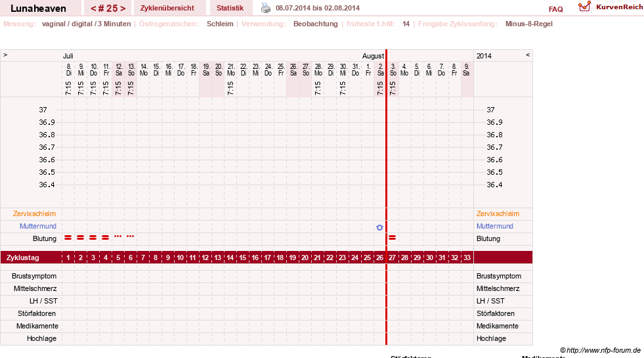644x358 pixels.
Task: Open the FAQ link
Action: click(x=555, y=9)
